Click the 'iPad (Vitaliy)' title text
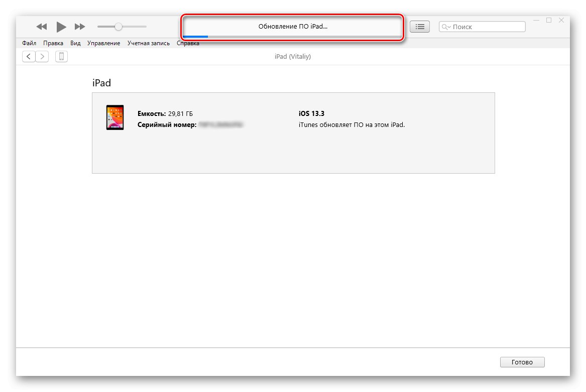Image resolution: width=586 pixels, height=392 pixels. point(293,56)
